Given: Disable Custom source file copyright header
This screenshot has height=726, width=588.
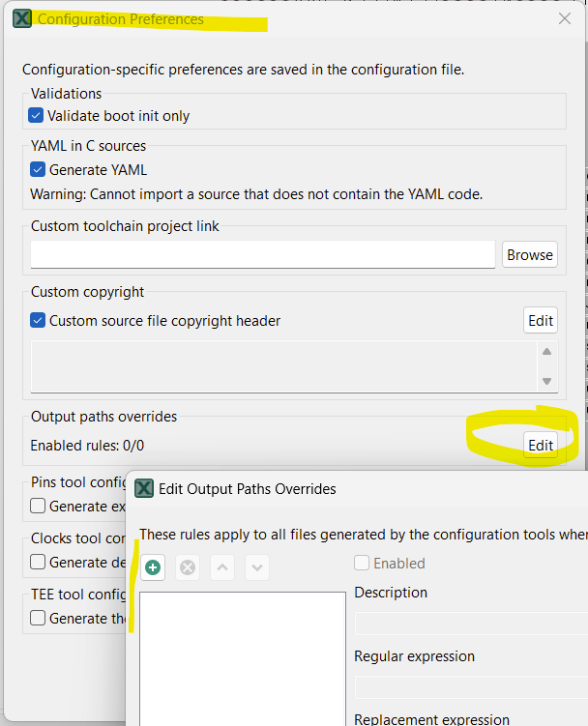Looking at the screenshot, I should [x=38, y=321].
